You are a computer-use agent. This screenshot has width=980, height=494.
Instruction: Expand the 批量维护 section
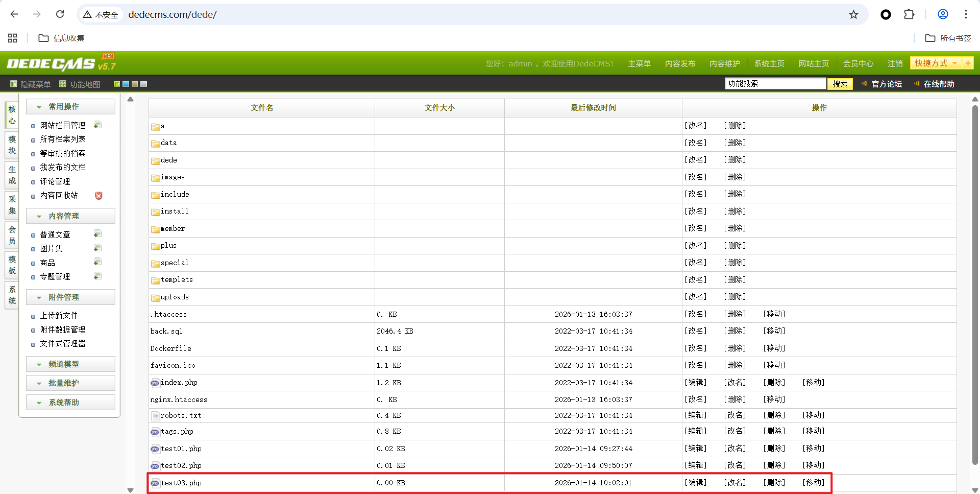[70, 383]
